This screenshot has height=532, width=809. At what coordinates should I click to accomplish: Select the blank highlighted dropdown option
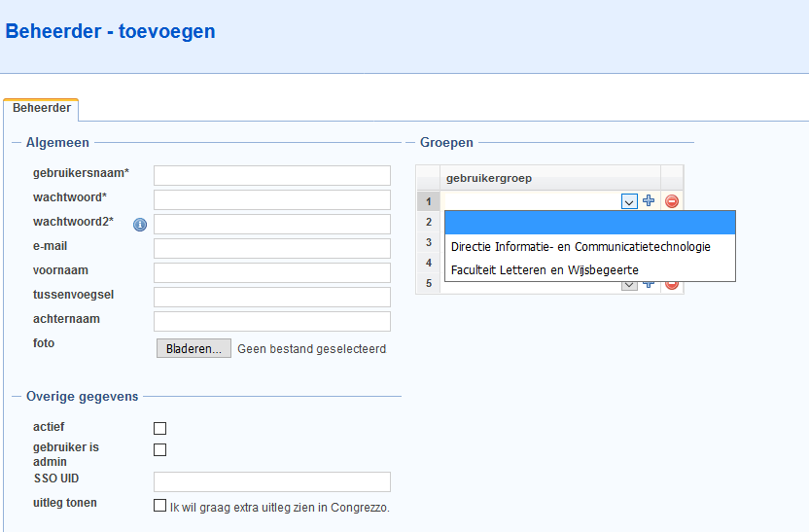pyautogui.click(x=589, y=223)
